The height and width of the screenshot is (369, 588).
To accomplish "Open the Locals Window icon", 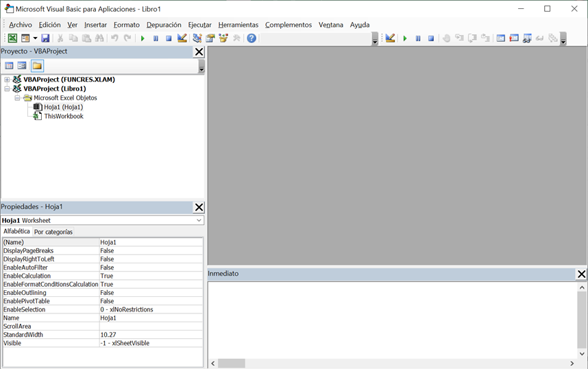I will (x=501, y=38).
